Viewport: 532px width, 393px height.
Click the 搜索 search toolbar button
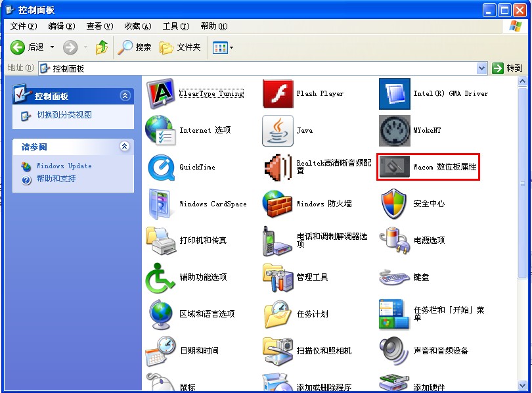point(134,47)
